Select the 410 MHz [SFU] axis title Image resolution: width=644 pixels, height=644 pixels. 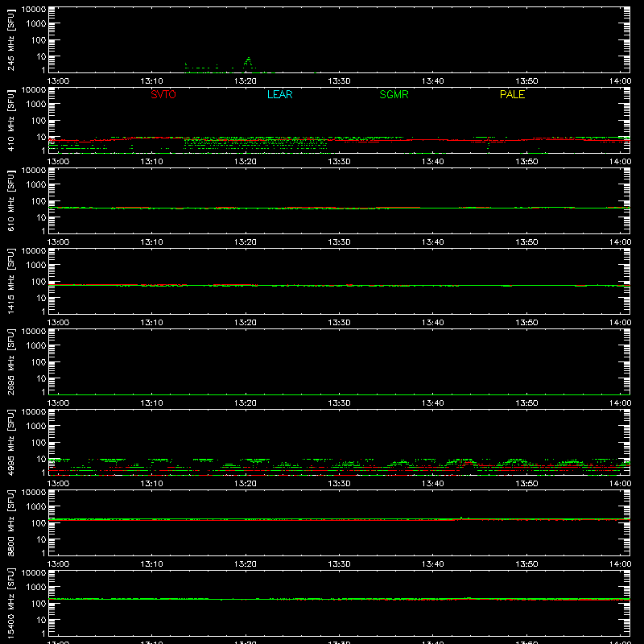(10, 120)
